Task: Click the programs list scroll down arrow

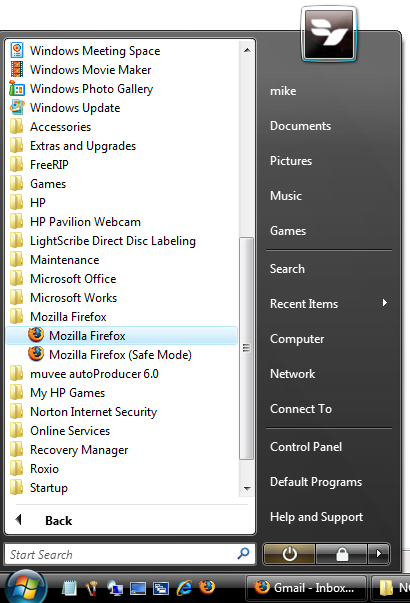Action: click(x=247, y=489)
